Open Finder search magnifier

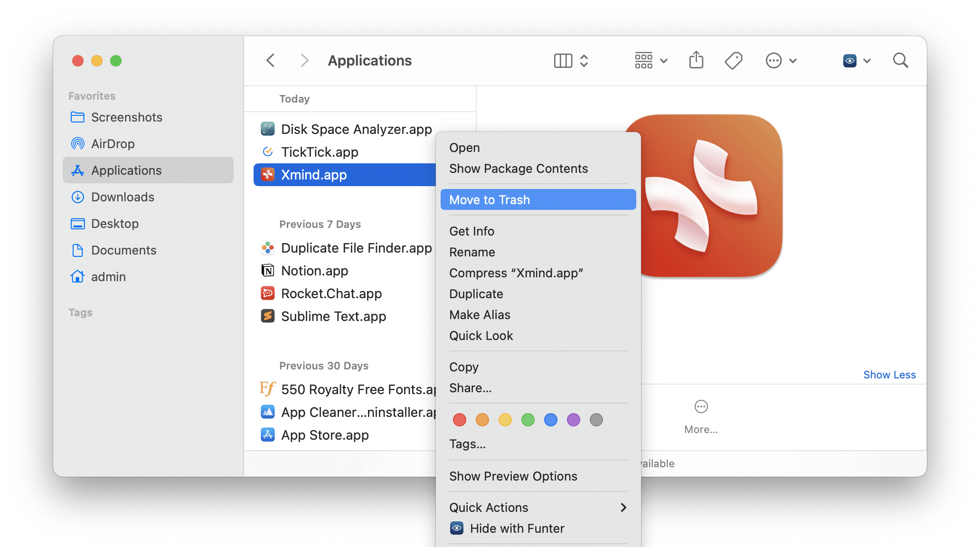click(900, 60)
